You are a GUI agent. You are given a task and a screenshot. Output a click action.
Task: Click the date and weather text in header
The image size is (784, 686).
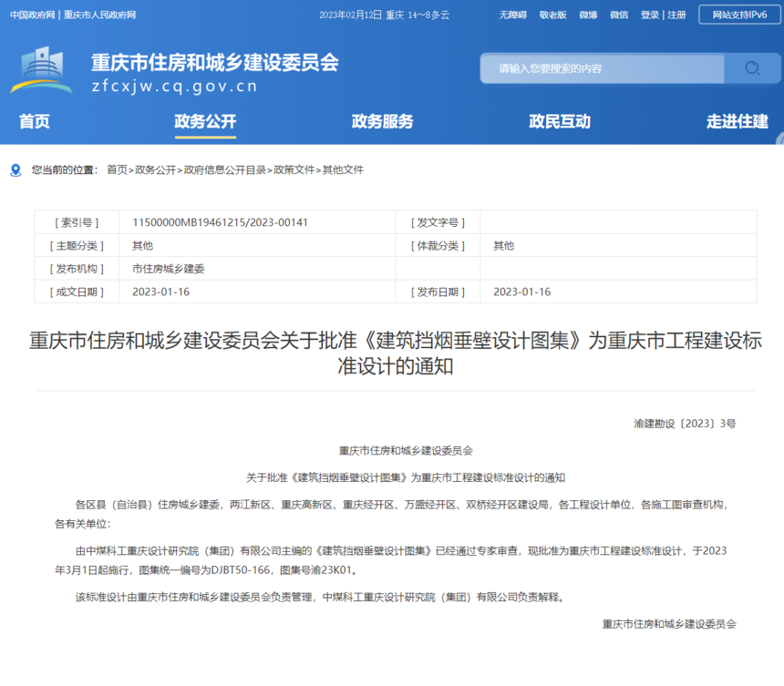[x=384, y=15]
